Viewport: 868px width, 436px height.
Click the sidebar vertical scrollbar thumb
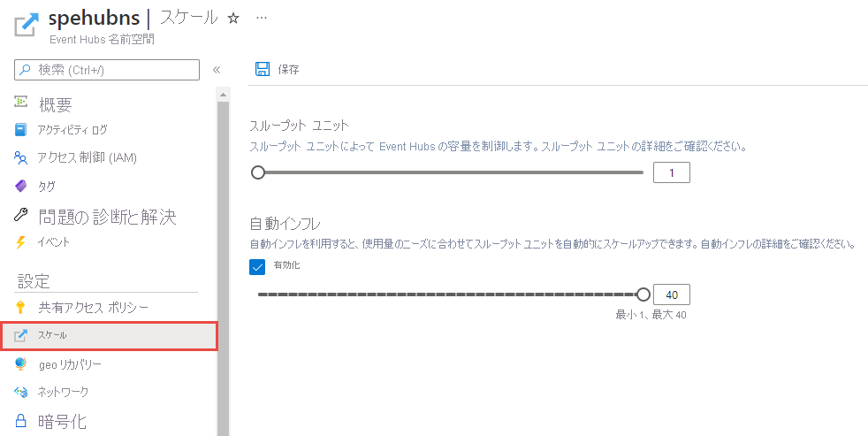pos(223,269)
